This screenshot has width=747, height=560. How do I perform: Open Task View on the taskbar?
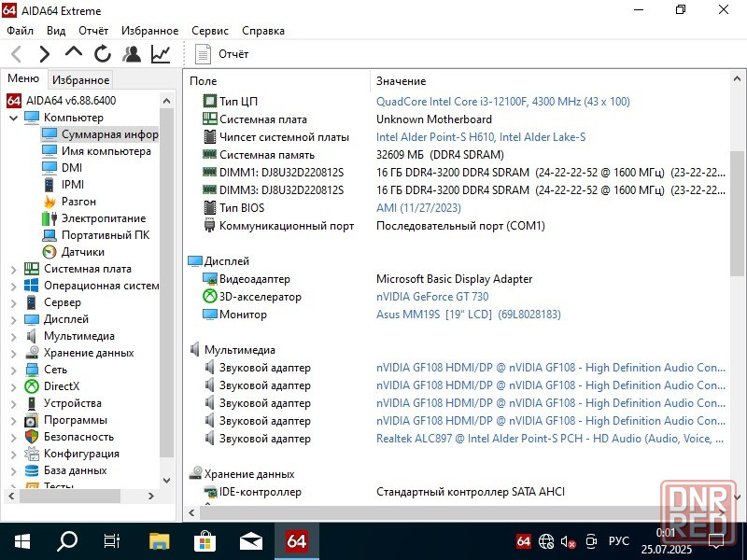pos(112,541)
